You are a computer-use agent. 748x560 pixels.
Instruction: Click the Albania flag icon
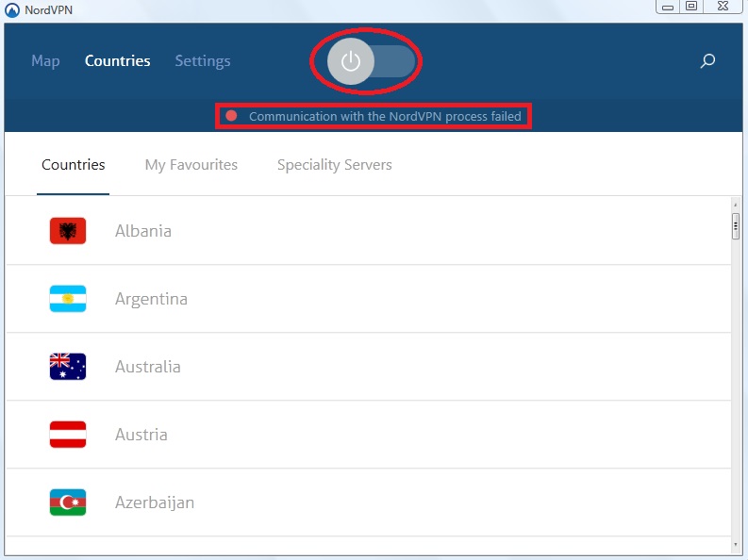pos(68,231)
